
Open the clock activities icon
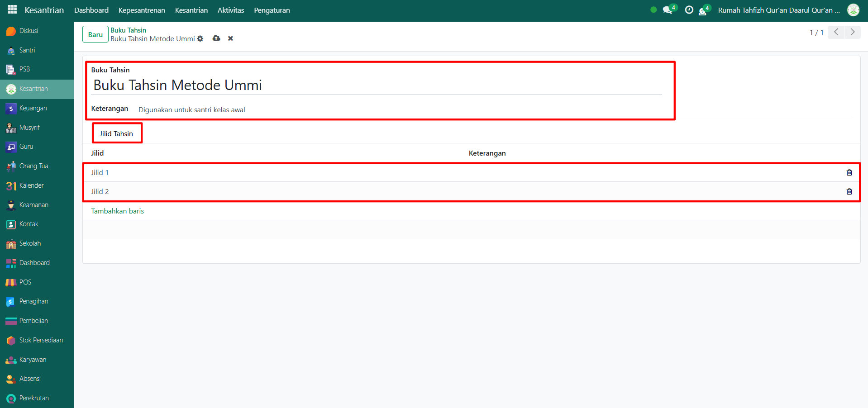(x=689, y=10)
